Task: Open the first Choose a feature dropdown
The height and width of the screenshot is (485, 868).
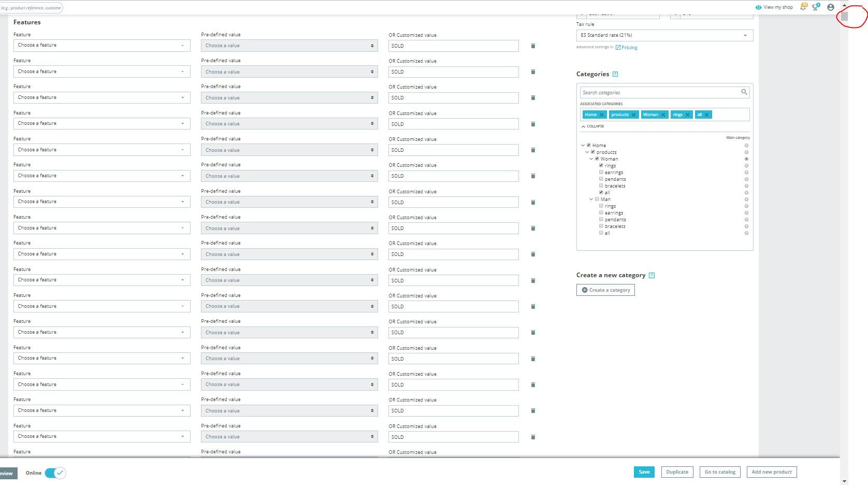Action: coord(102,46)
